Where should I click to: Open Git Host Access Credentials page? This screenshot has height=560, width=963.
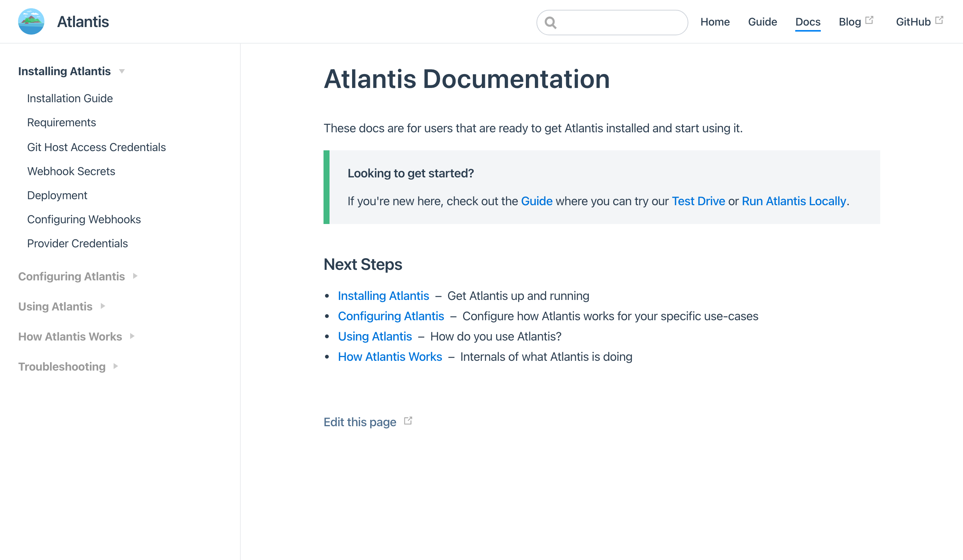click(96, 147)
